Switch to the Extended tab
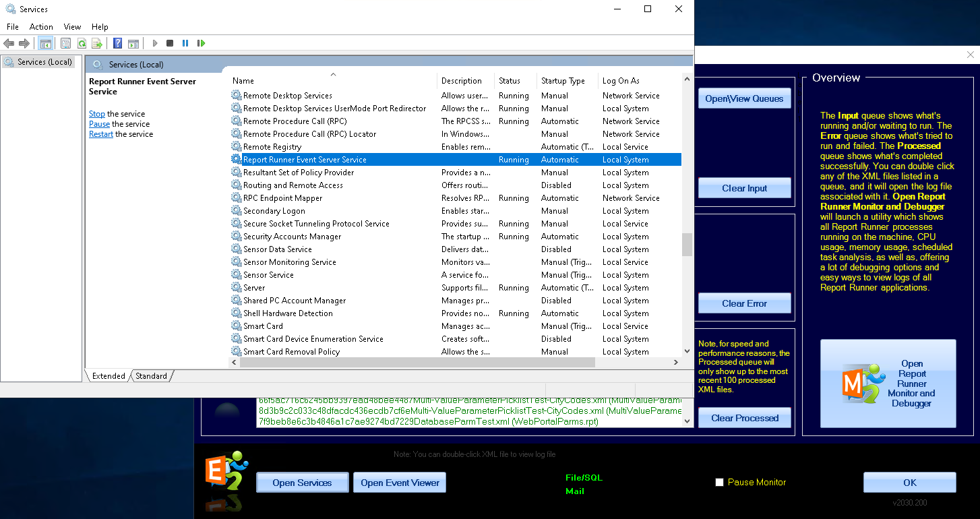 (x=109, y=376)
